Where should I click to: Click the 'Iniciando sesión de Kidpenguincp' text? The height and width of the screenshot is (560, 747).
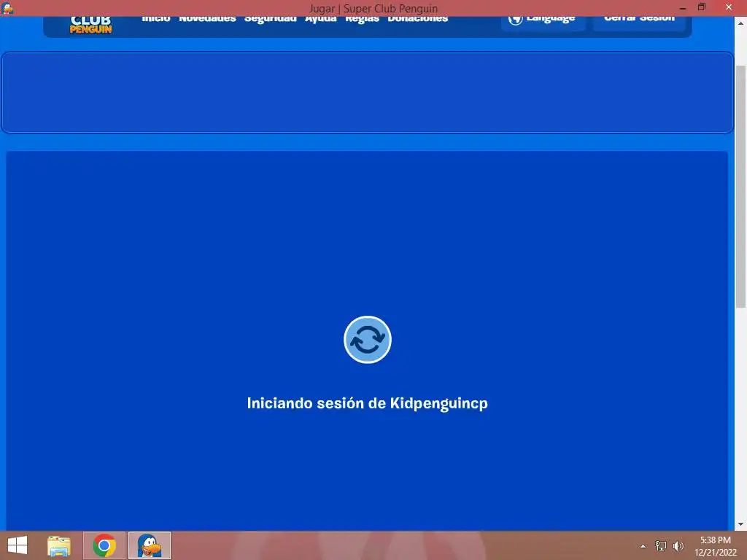(368, 403)
